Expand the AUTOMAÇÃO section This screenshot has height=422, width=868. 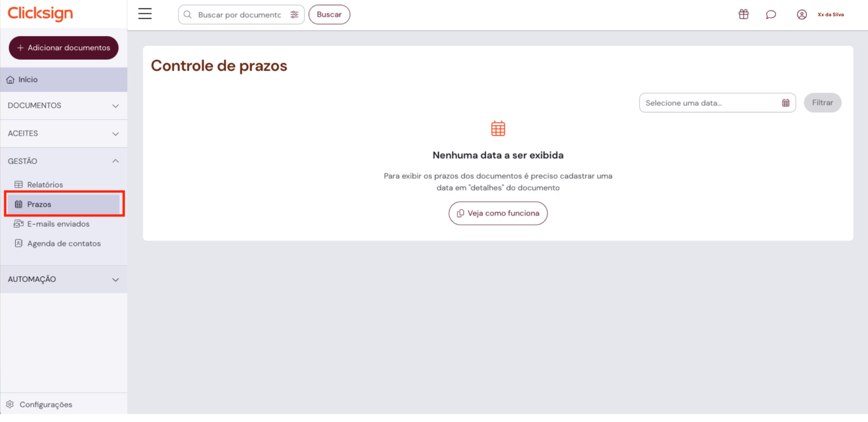pyautogui.click(x=64, y=279)
